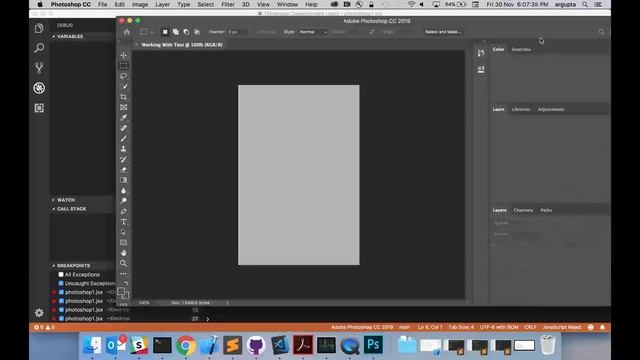640x360 pixels.
Task: Switch to the Channels tab
Action: click(x=523, y=210)
